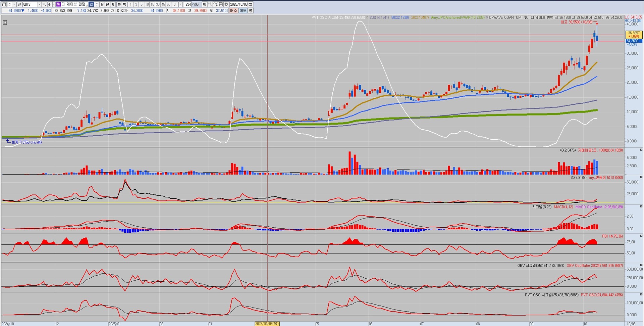Select the 주 (weekly) period tab
The width and height of the screenshot is (644, 326).
pos(97,4)
